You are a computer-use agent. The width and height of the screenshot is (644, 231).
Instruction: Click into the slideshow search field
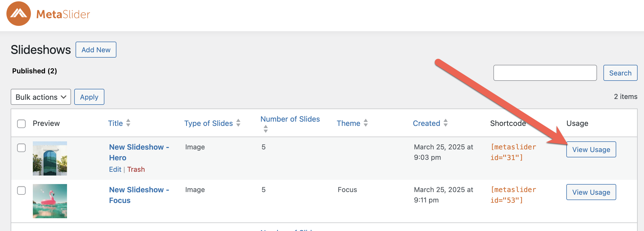(x=545, y=73)
